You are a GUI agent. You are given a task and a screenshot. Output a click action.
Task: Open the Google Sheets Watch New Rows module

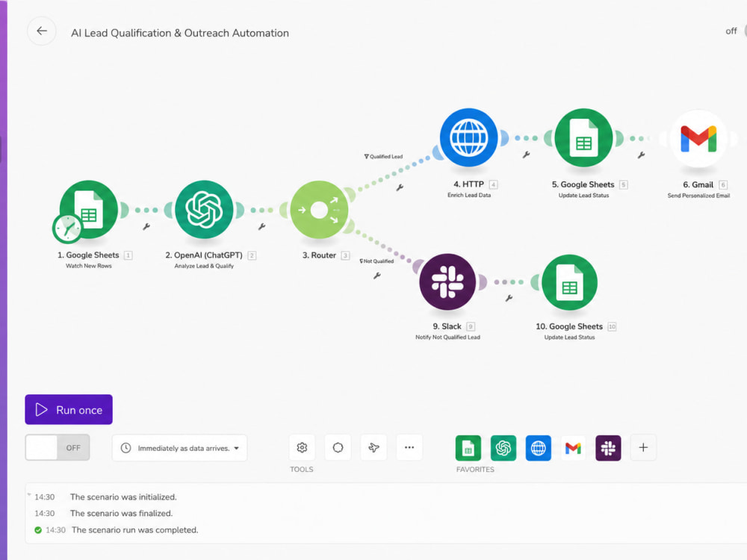click(89, 210)
